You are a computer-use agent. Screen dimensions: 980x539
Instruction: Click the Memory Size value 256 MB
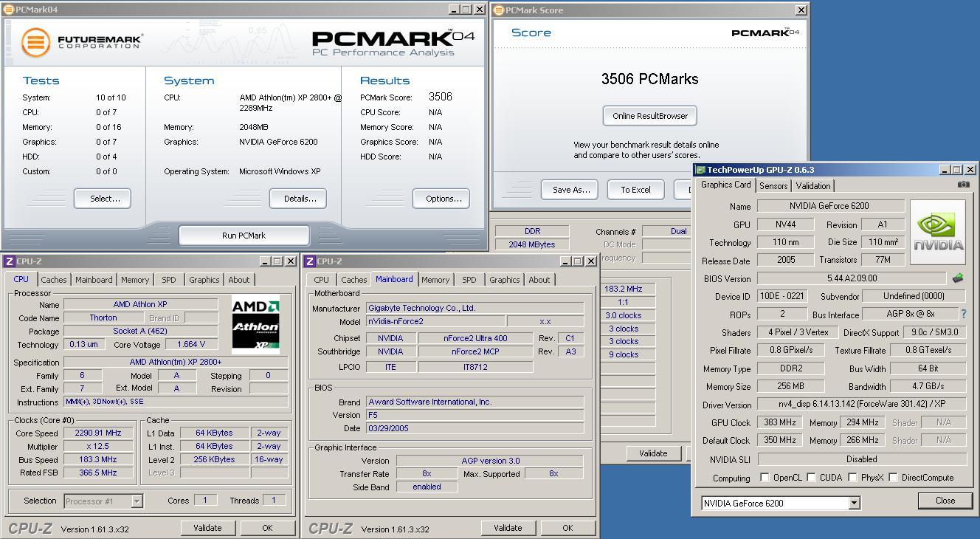click(x=790, y=386)
